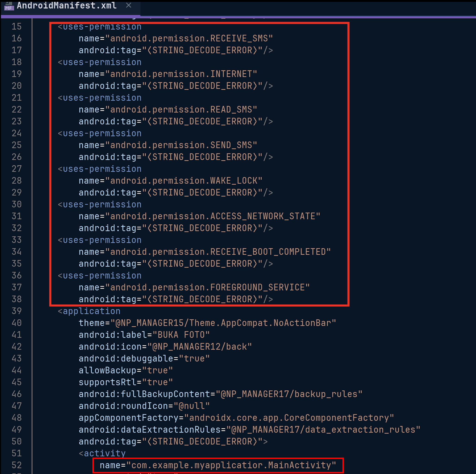This screenshot has height=474, width=476.
Task: Click line number 15 in gutter
Action: [x=16, y=26]
